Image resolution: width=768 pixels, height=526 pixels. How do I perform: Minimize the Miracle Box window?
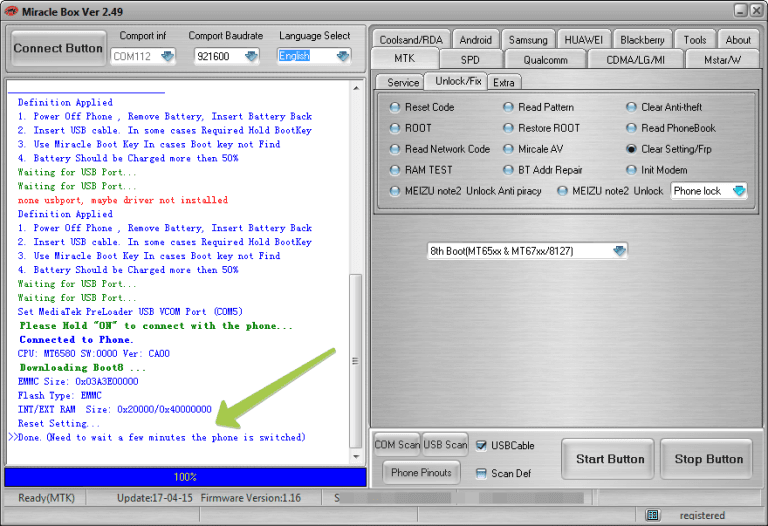point(740,10)
